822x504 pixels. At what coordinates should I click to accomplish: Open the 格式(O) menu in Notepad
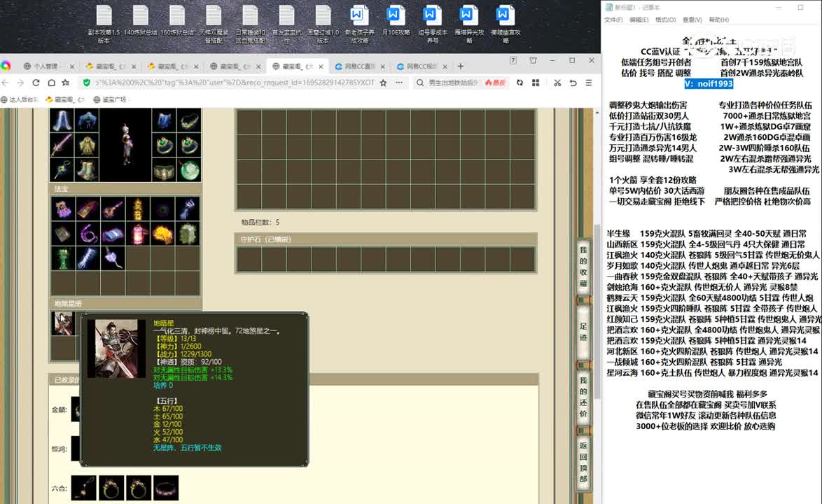(x=665, y=20)
